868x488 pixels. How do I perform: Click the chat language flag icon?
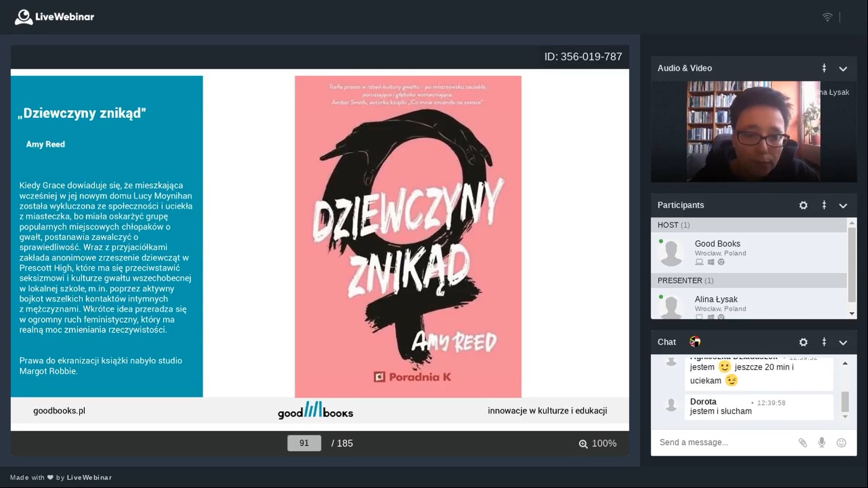(x=695, y=342)
